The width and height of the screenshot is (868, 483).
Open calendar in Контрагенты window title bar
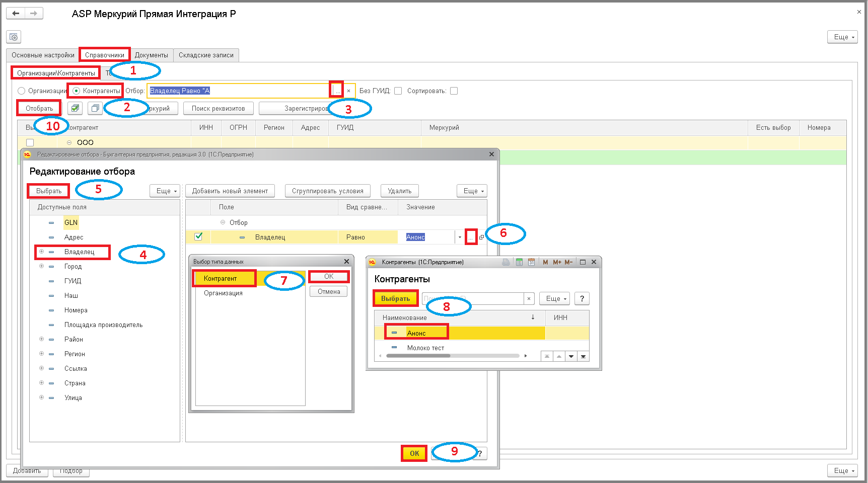pos(531,262)
